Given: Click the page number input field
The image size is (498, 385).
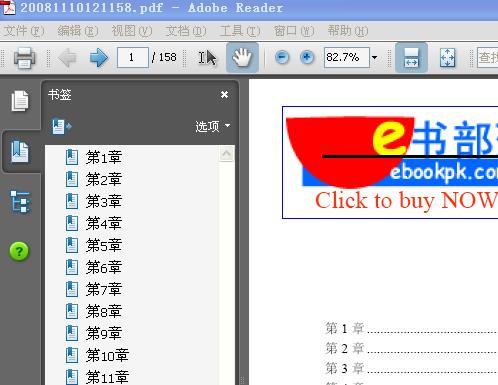Looking at the screenshot, I should point(133,57).
